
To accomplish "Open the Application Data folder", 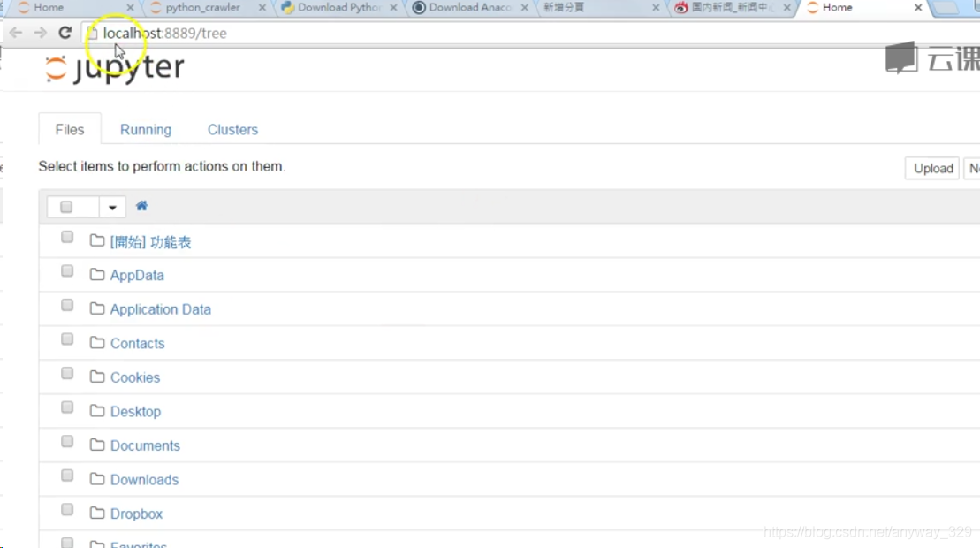I will [161, 309].
